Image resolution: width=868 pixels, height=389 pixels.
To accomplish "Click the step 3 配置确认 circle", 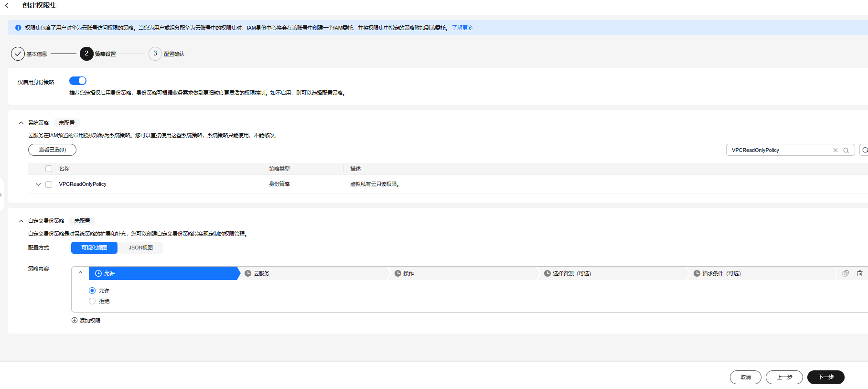I will [155, 54].
